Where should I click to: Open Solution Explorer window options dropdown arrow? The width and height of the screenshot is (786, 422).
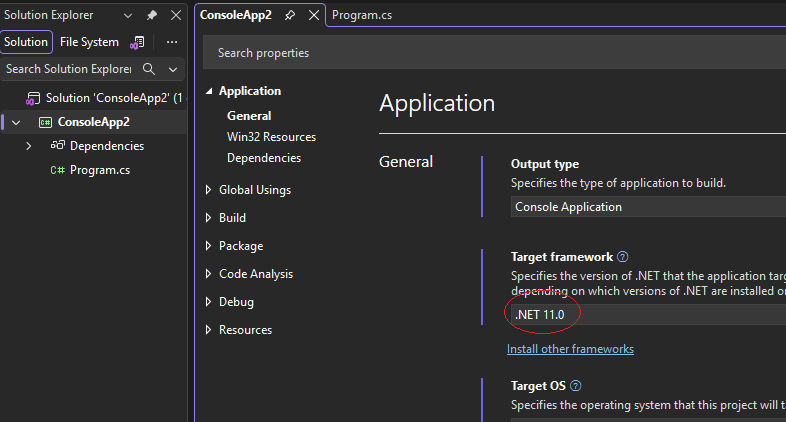point(128,16)
